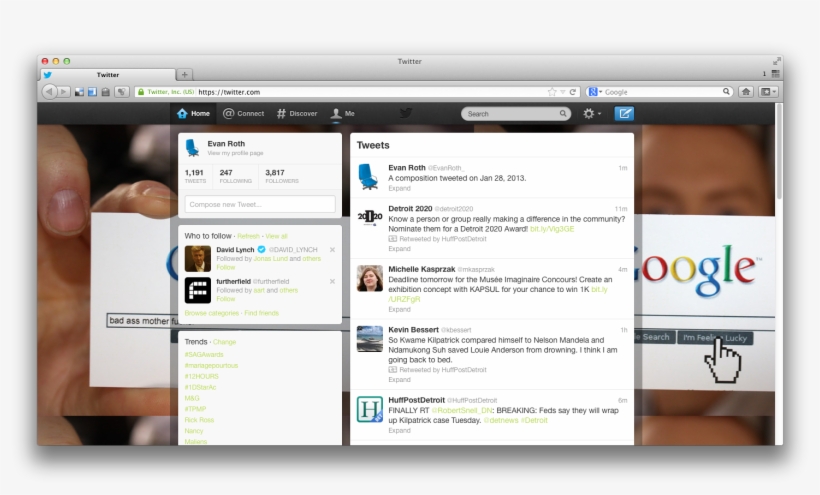820x495 pixels.
Task: Click the Detroit 2020 tweet avatar
Action: point(370,217)
